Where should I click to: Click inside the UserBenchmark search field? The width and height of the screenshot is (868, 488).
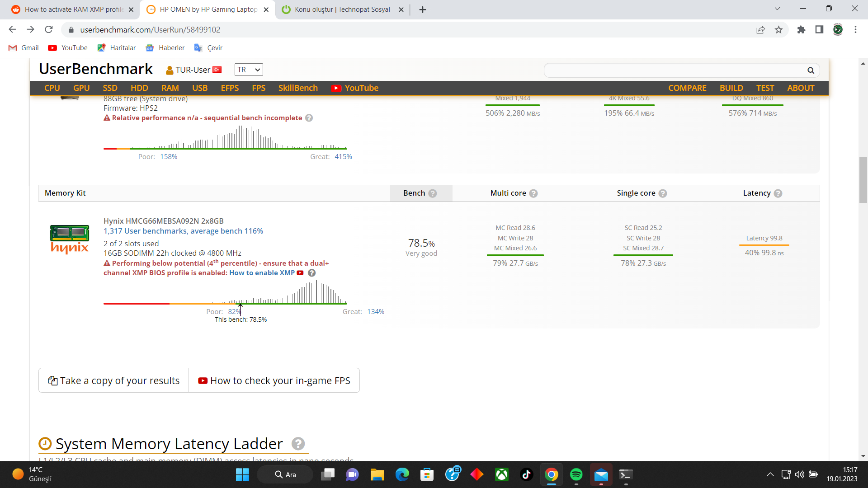coord(674,70)
